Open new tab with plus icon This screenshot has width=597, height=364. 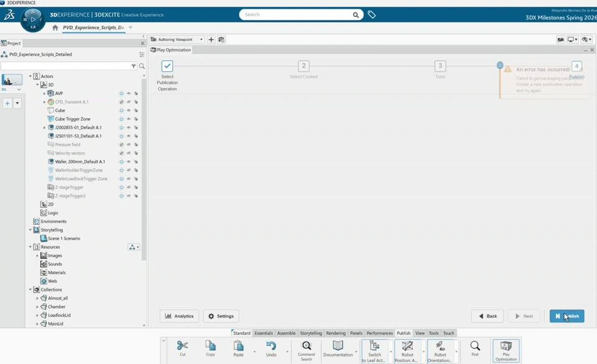point(131,27)
